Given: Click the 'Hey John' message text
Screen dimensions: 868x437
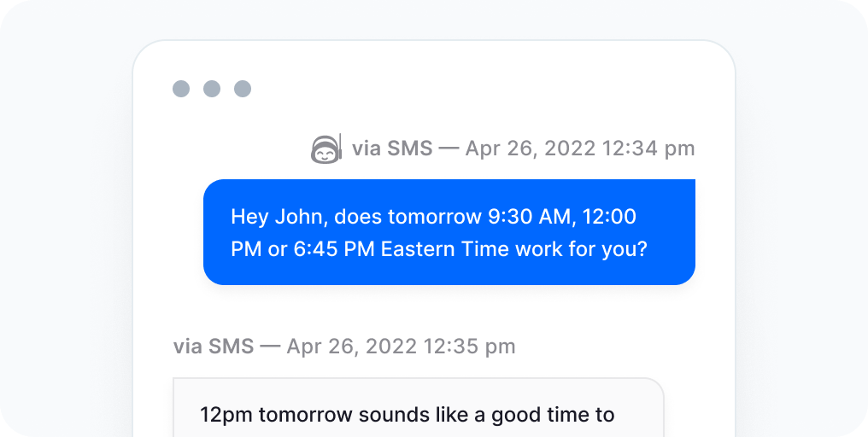Looking at the screenshot, I should tap(439, 232).
